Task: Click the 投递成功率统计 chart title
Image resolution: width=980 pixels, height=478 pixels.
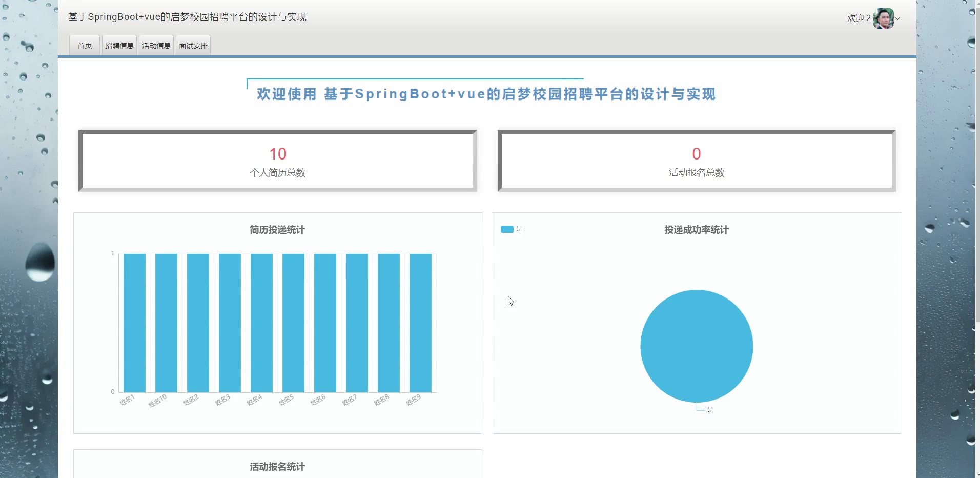Action: pyautogui.click(x=697, y=230)
